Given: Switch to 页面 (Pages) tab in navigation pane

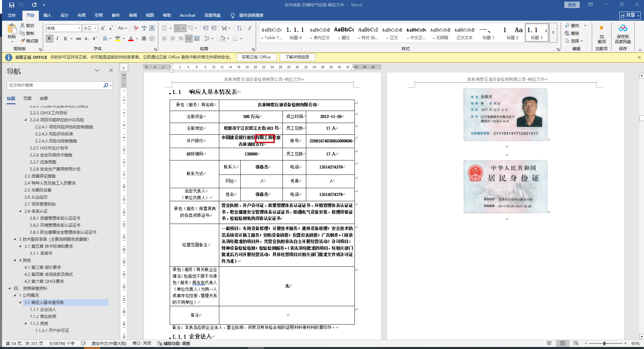Looking at the screenshot, I should point(27,99).
